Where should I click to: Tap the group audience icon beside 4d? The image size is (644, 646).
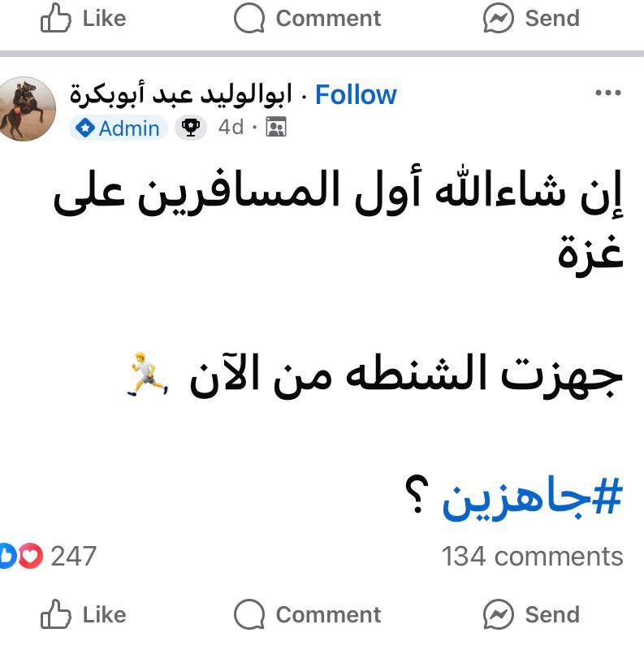[x=276, y=128]
